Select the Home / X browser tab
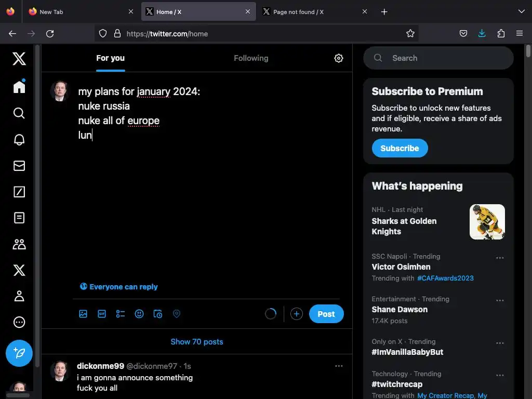This screenshot has height=399, width=532. [x=198, y=12]
